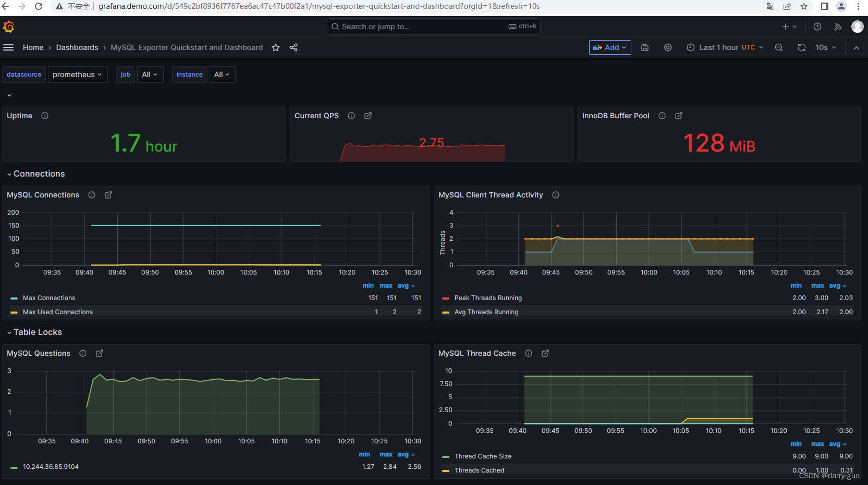Open InnoDB Buffer Pool title menu
Viewport: 868px width, 485px height.
[x=616, y=116]
